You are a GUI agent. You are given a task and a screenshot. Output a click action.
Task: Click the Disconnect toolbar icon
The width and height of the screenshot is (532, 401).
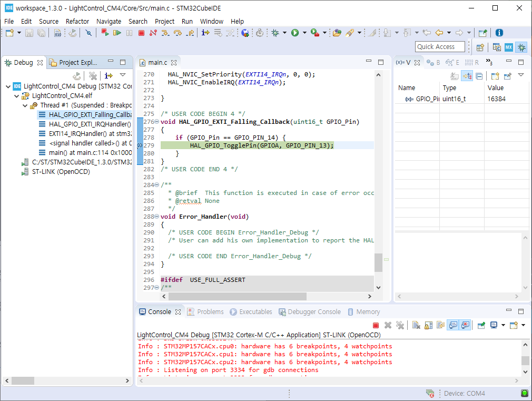153,33
